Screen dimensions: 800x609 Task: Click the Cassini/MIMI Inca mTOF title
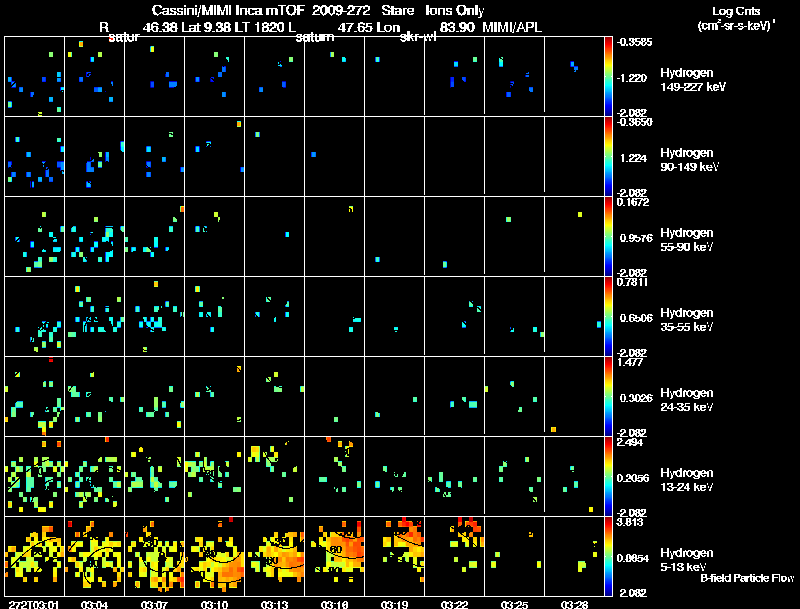point(228,10)
